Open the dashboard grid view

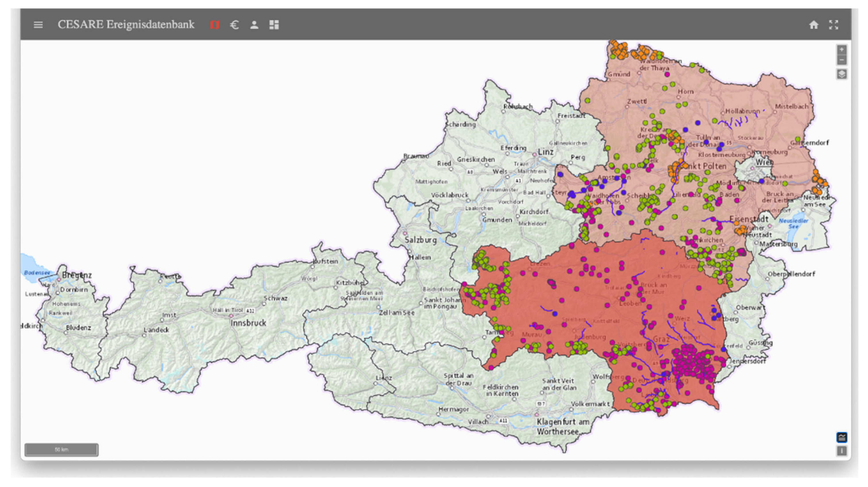coord(274,25)
